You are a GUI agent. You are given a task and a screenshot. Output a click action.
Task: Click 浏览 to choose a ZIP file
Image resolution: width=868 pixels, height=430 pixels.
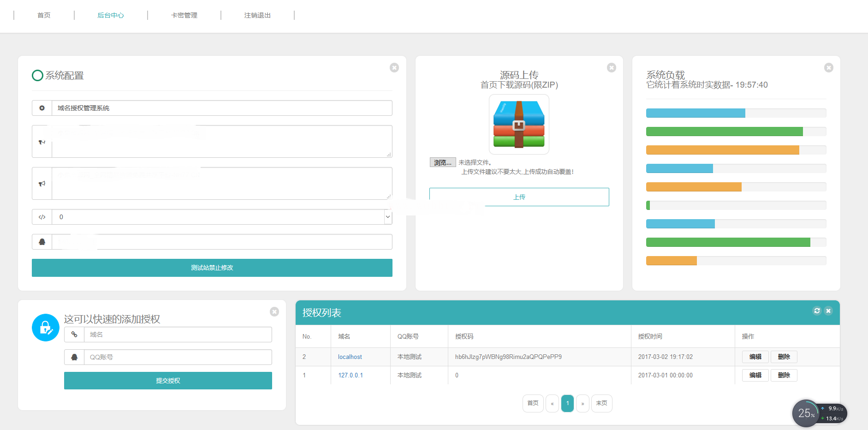[x=442, y=162]
